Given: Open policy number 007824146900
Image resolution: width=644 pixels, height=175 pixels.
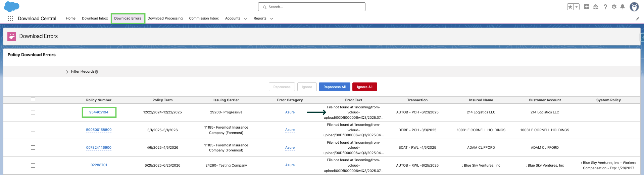Looking at the screenshot, I should (99, 148).
